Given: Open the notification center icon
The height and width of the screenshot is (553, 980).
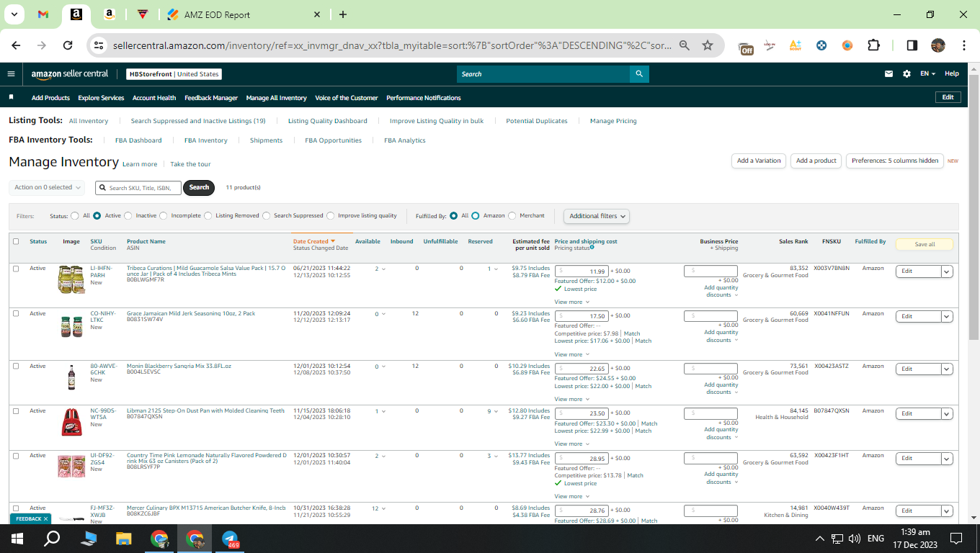Looking at the screenshot, I should coord(956,538).
